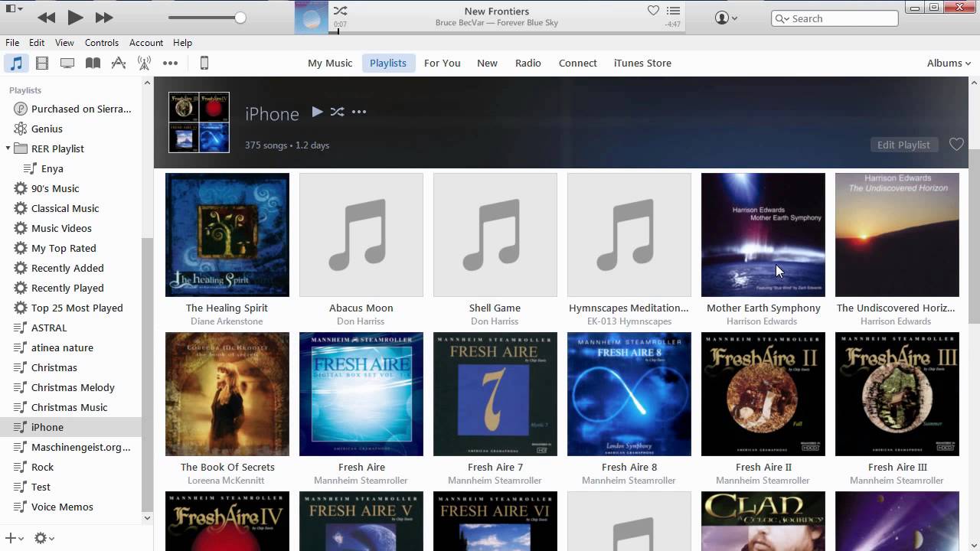Love the iPhone playlist heart
Image resolution: width=980 pixels, height=551 pixels.
(x=956, y=145)
